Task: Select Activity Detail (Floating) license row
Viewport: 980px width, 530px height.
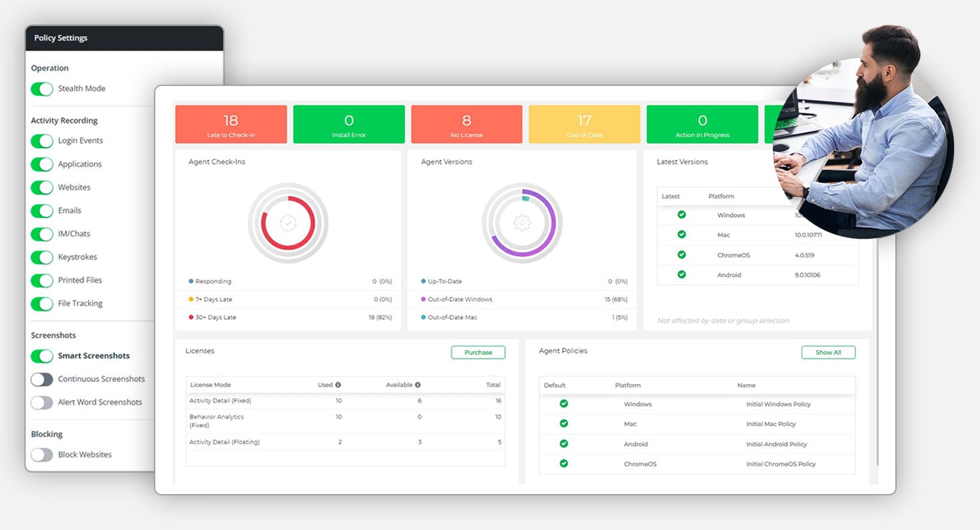Action: 345,442
